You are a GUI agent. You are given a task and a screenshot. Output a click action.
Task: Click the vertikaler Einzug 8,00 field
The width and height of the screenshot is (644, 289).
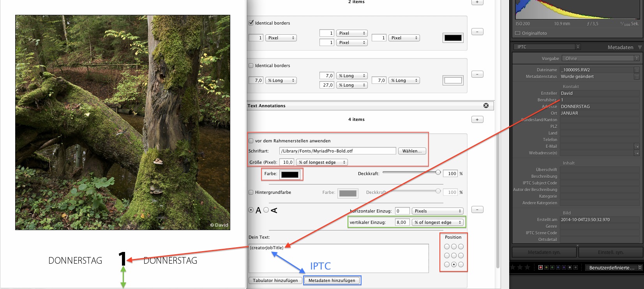(x=402, y=222)
